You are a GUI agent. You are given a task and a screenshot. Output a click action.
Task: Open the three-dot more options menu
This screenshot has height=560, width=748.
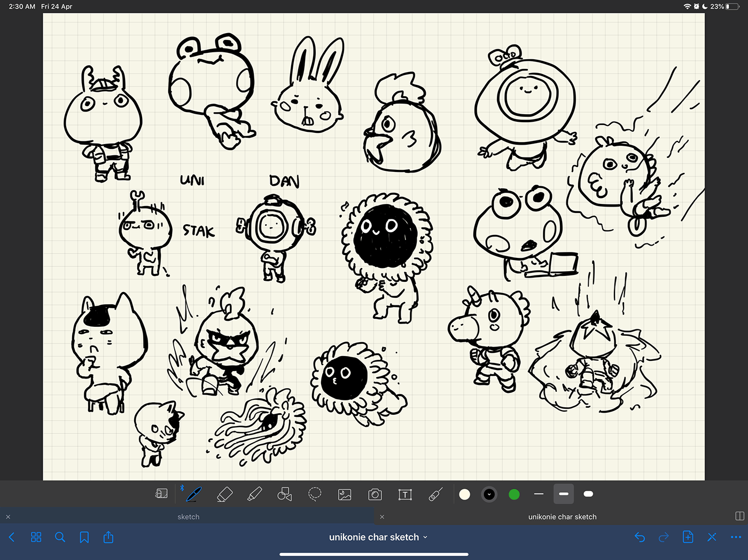point(736,537)
